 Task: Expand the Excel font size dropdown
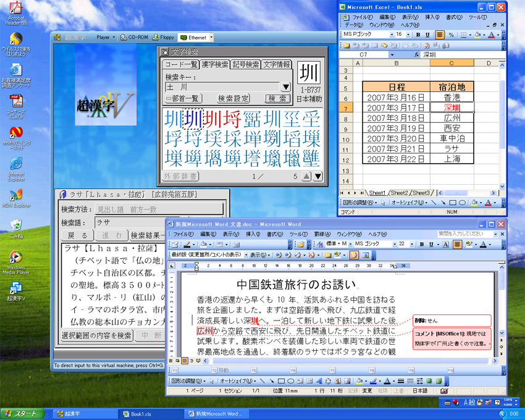click(x=408, y=35)
